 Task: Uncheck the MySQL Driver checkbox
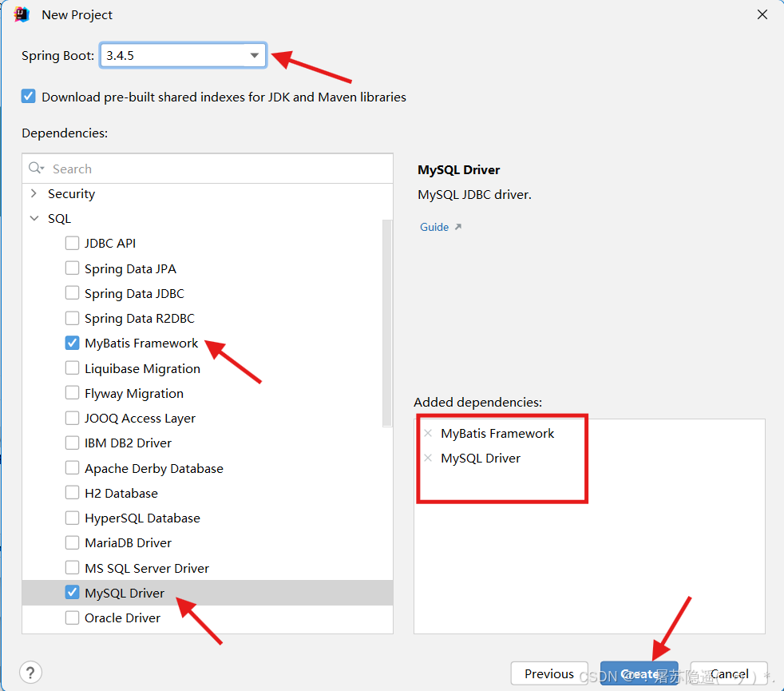pyautogui.click(x=72, y=593)
